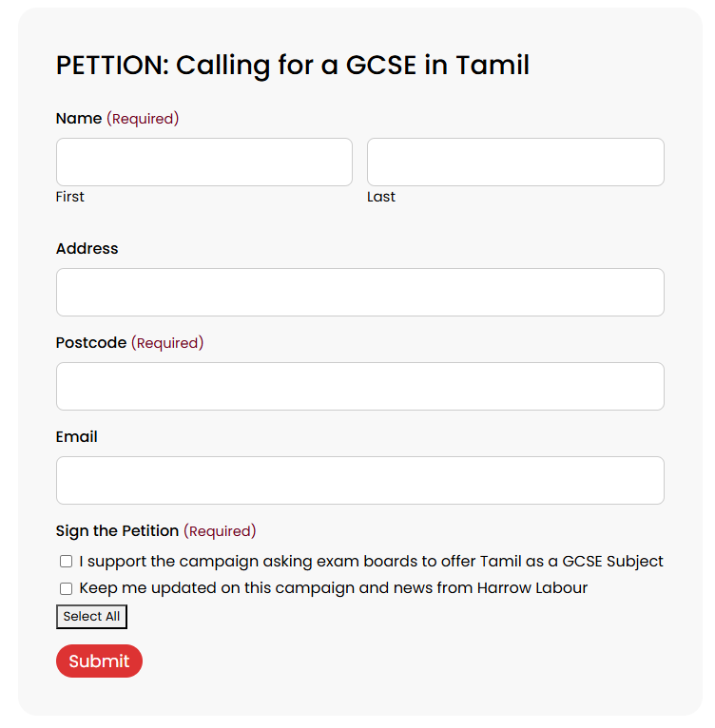Click the Address field label
This screenshot has height=728, width=715.
pyautogui.click(x=87, y=249)
